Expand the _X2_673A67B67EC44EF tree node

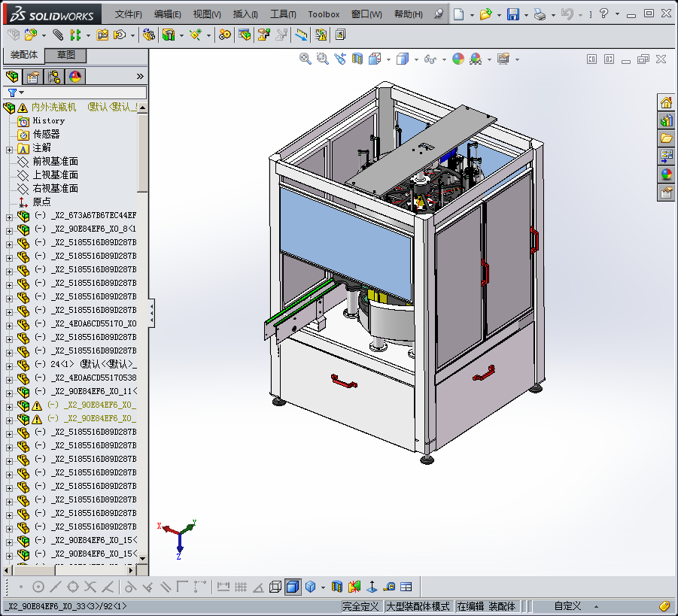[x=9, y=217]
